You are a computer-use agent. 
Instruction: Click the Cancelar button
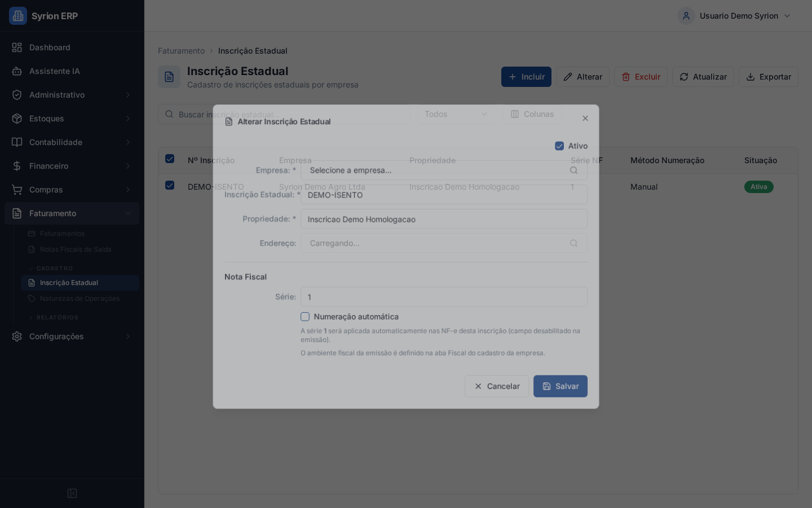(x=497, y=386)
